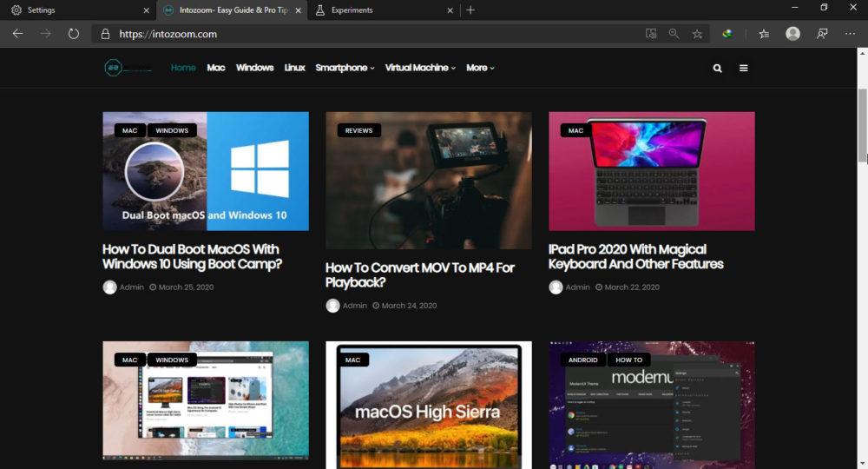
Task: Open the Favorites list toolbar icon
Action: coord(764,34)
